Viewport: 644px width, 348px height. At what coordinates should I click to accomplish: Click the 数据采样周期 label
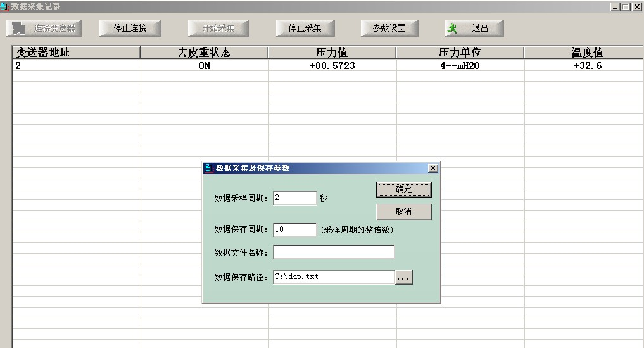coord(241,198)
